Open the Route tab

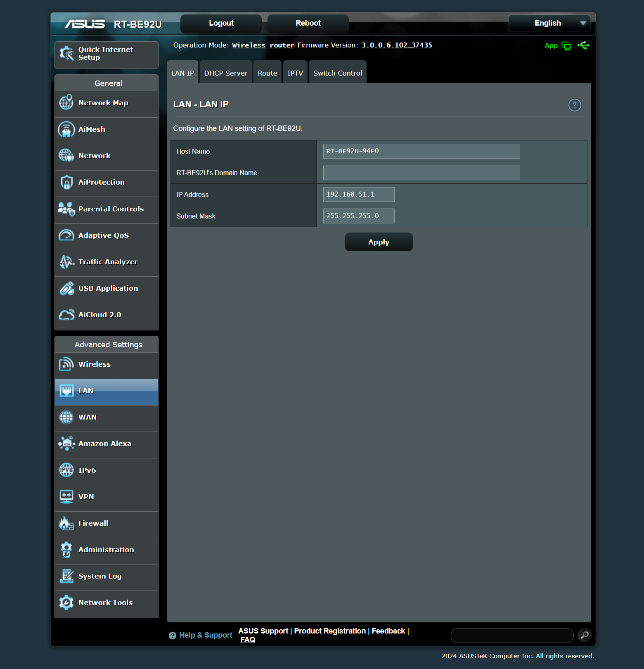coord(268,73)
